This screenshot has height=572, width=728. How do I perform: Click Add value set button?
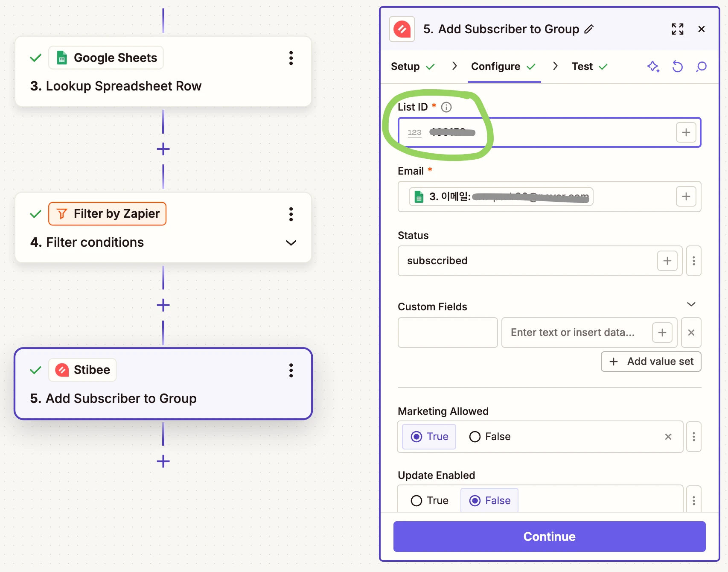point(651,362)
